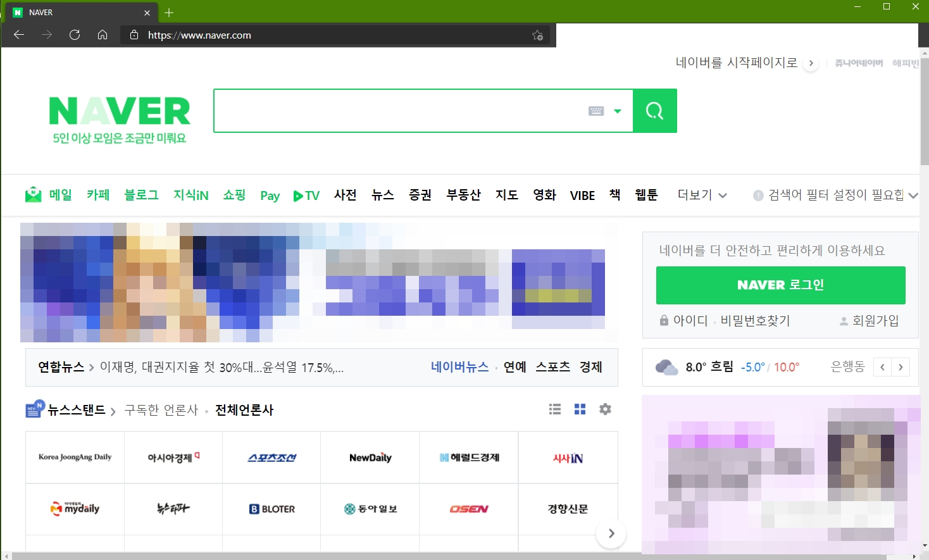The image size is (929, 560).
Task: Click the 뉴스스탠드 newspaper icon
Action: 35,409
